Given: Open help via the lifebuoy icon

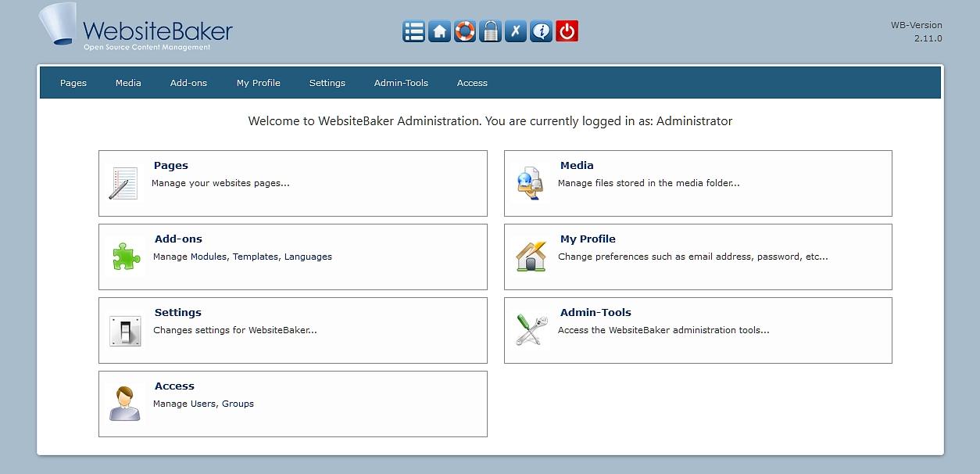Looking at the screenshot, I should point(465,31).
